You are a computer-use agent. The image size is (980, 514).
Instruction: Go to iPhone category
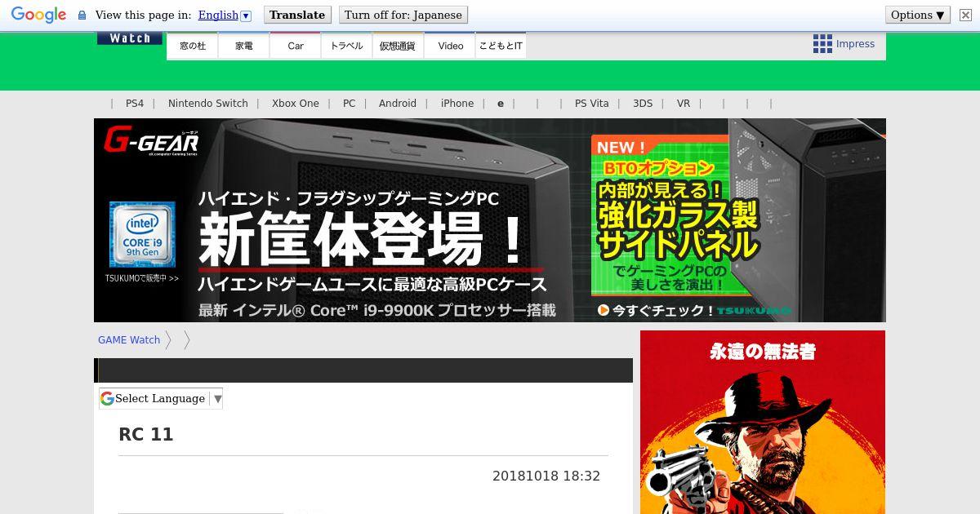[x=457, y=104]
